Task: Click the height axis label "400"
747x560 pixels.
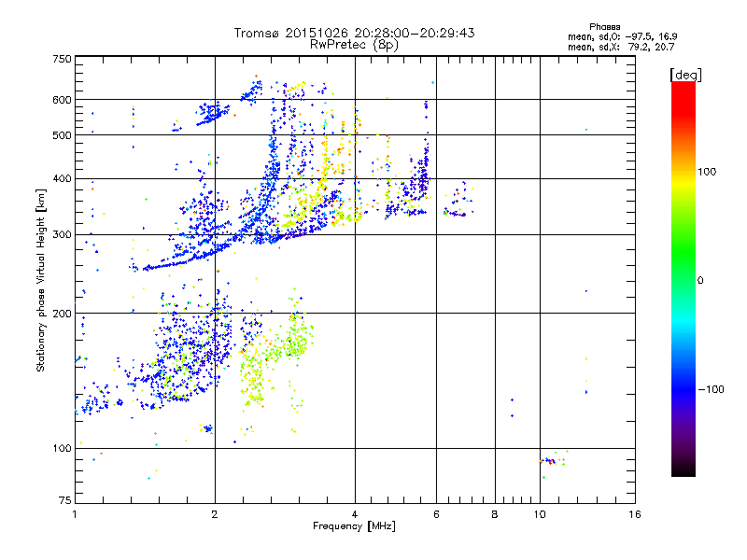Action: [x=62, y=178]
